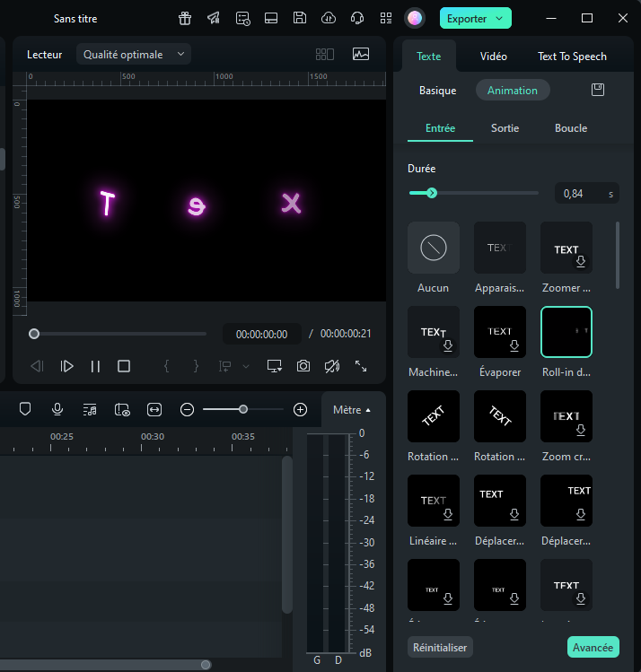Open the task list clock icon

click(x=242, y=19)
